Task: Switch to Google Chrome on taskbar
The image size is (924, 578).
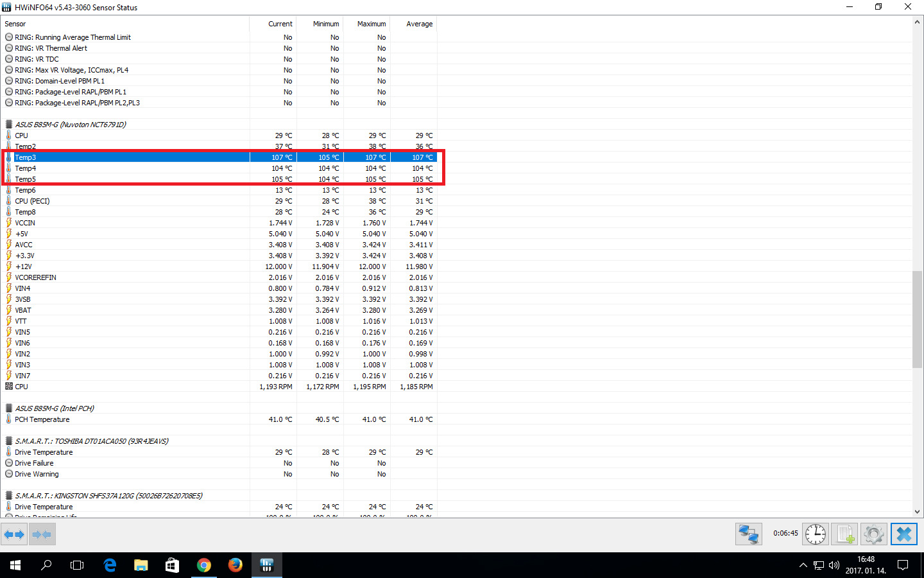Action: click(x=204, y=565)
